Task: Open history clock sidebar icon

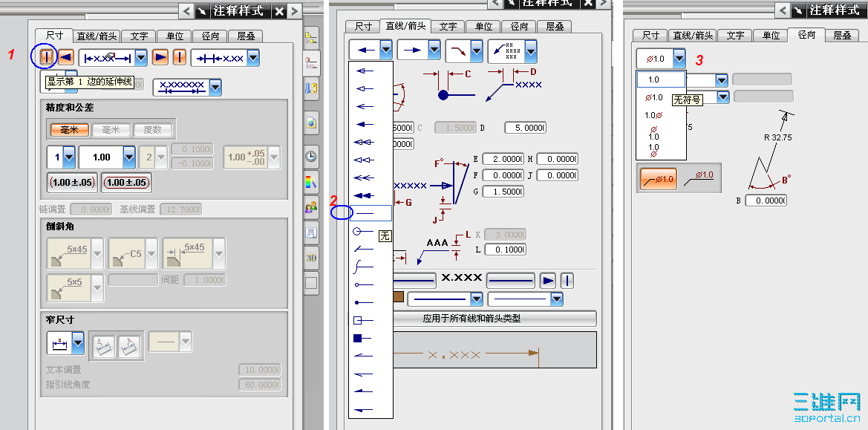Action: pyautogui.click(x=311, y=156)
